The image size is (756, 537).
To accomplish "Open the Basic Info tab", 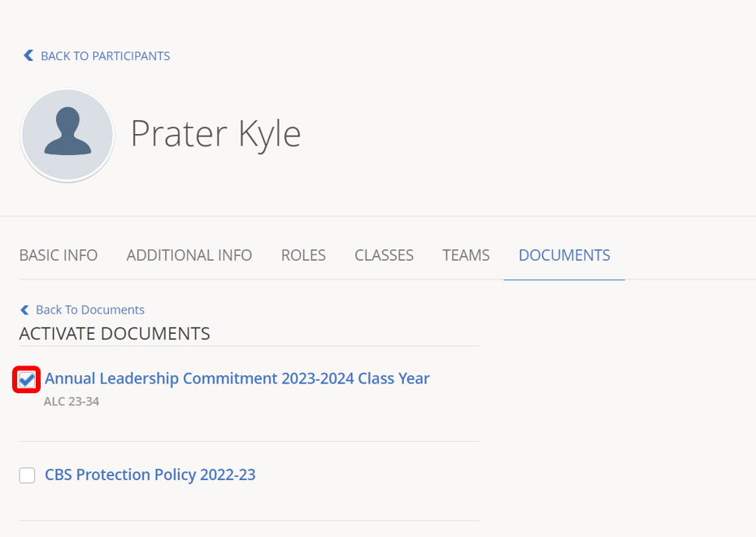I will [59, 255].
